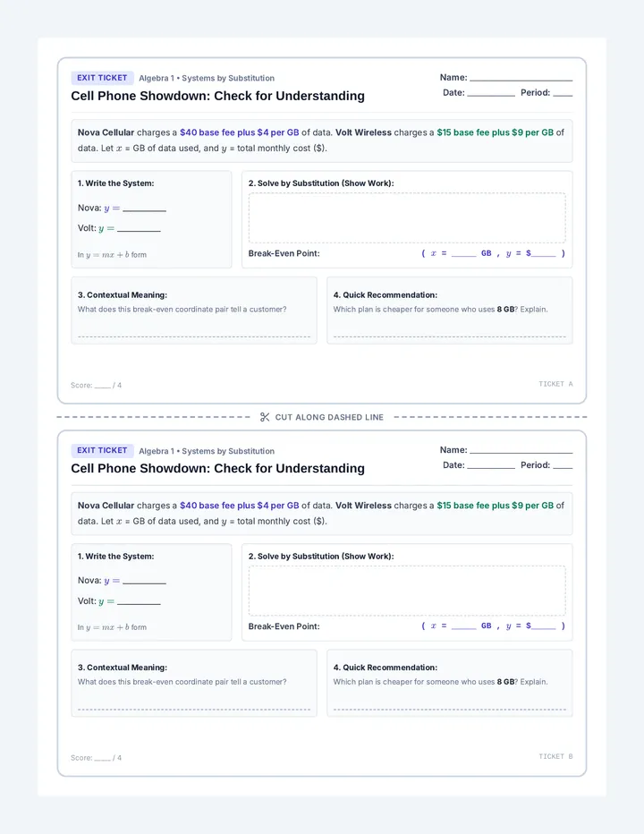Click the Score blank on Ticket A
644x834 pixels.
pyautogui.click(x=103, y=387)
